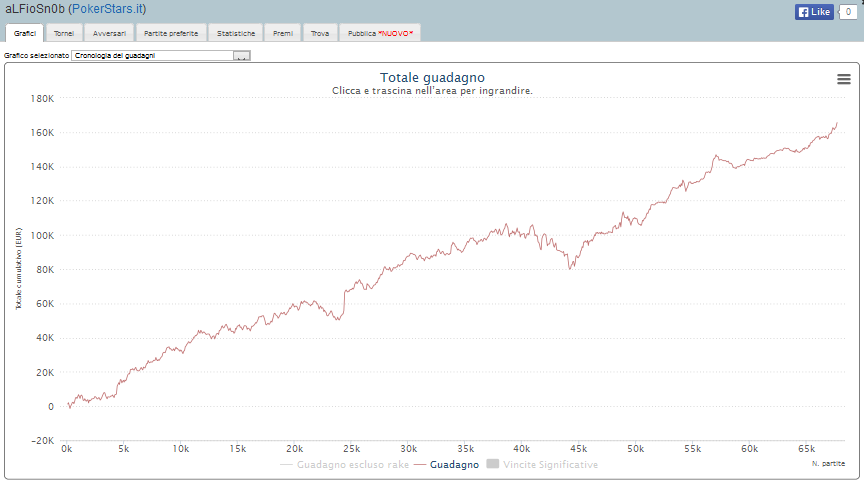Open the Avversari tab
Screen dimensions: 864x481
click(109, 33)
